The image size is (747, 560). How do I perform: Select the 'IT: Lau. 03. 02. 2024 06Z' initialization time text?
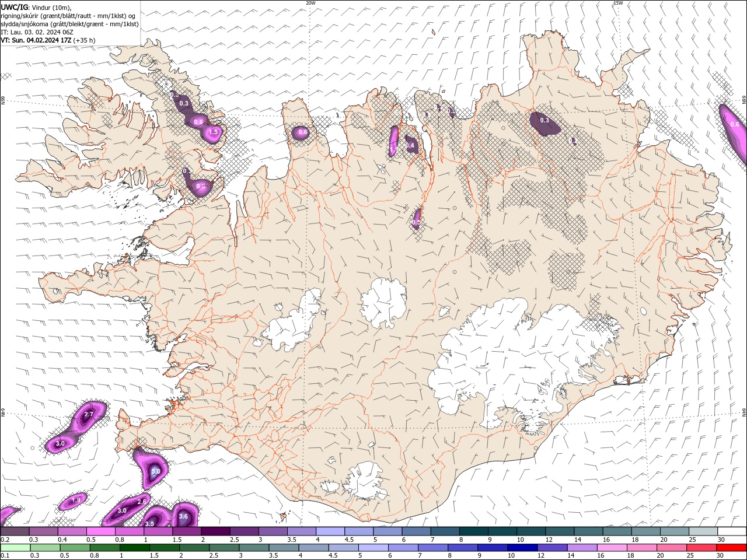[x=36, y=32]
